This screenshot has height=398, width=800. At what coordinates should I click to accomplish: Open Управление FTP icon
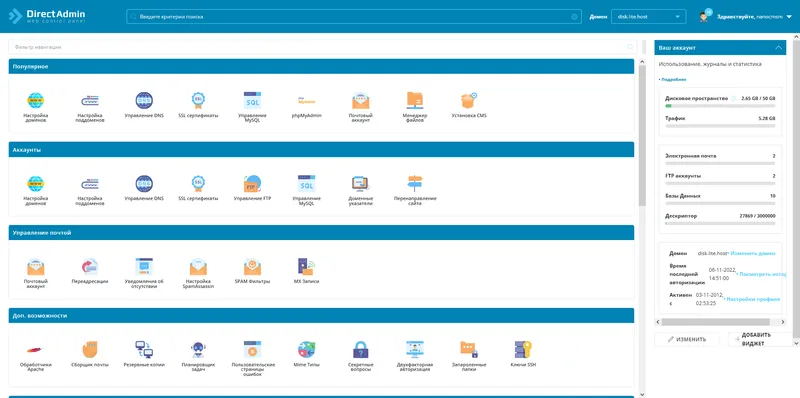pyautogui.click(x=253, y=184)
